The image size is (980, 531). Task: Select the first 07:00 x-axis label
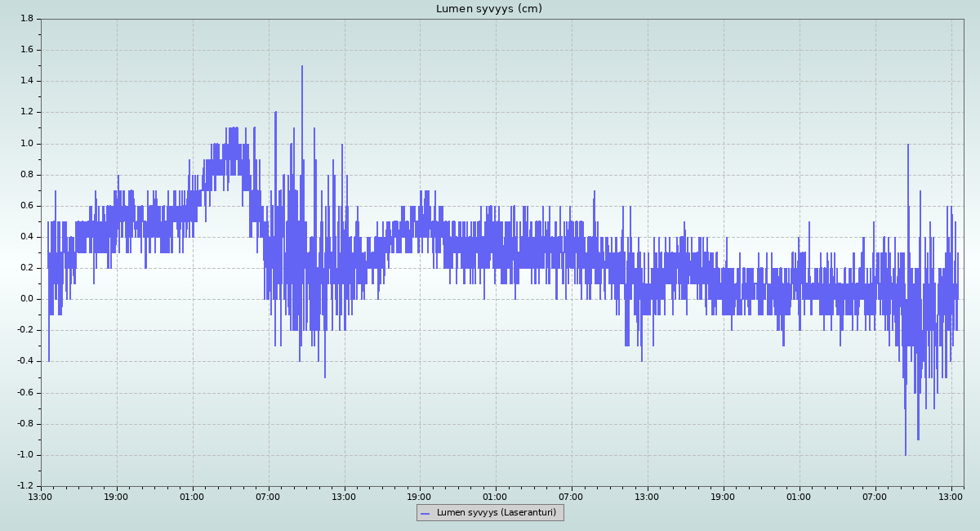(x=268, y=497)
